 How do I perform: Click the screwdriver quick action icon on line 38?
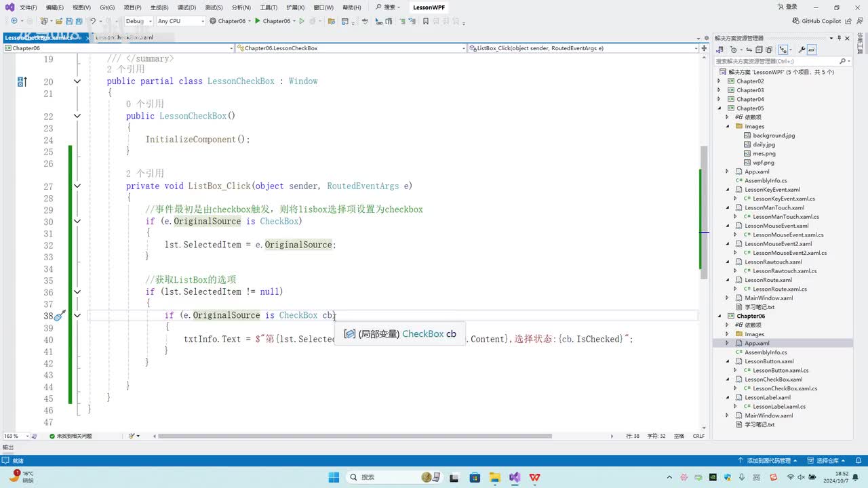[x=59, y=315]
